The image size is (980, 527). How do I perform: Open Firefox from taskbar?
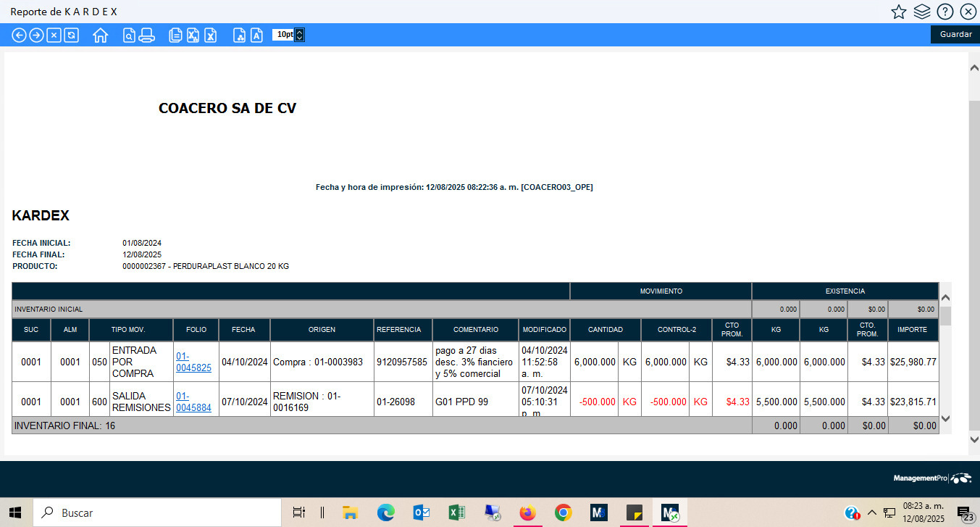point(528,513)
